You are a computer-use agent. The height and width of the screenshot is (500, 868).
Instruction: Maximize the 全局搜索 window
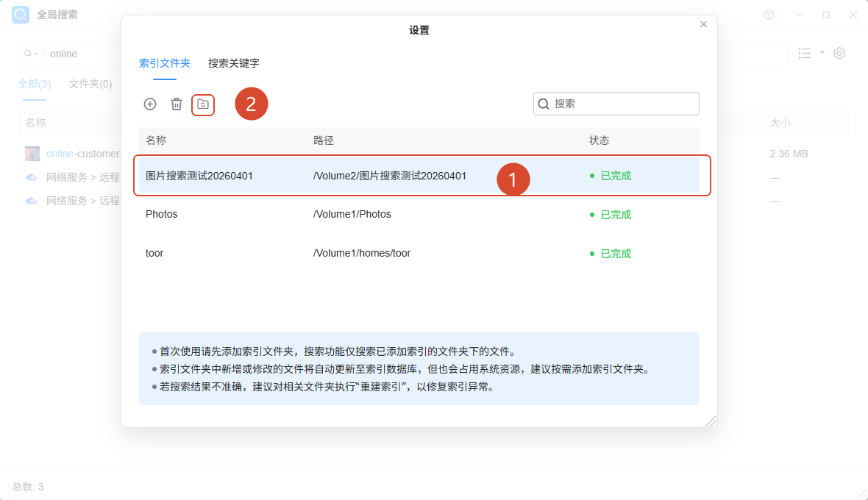(x=826, y=15)
